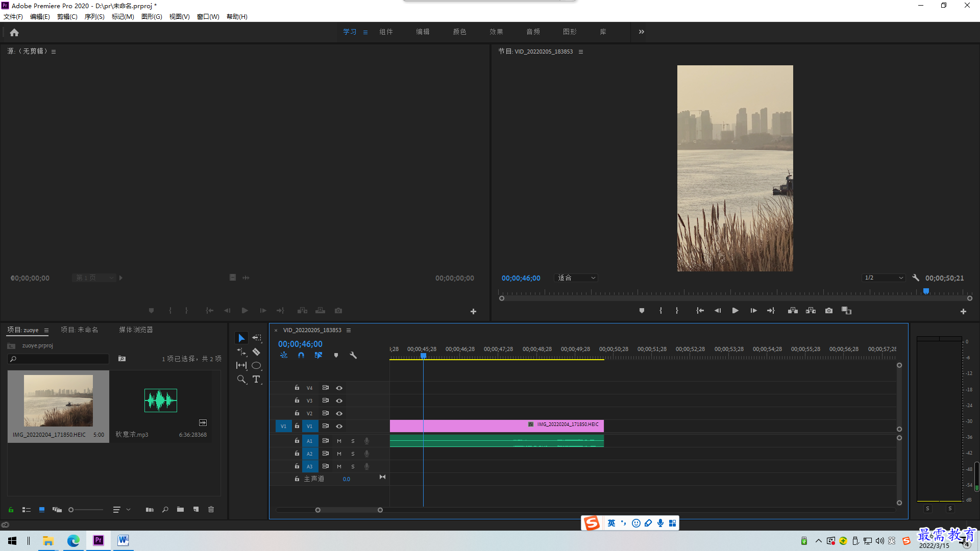Switch to 媒体浏览器 panel tab
Image resolution: width=980 pixels, height=551 pixels.
(136, 330)
